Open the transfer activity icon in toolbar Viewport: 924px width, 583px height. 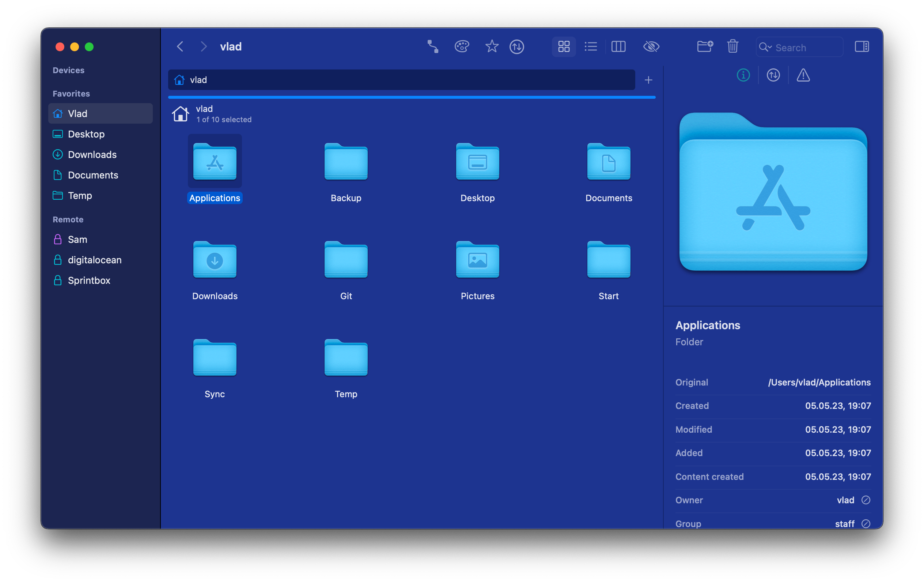coord(517,47)
